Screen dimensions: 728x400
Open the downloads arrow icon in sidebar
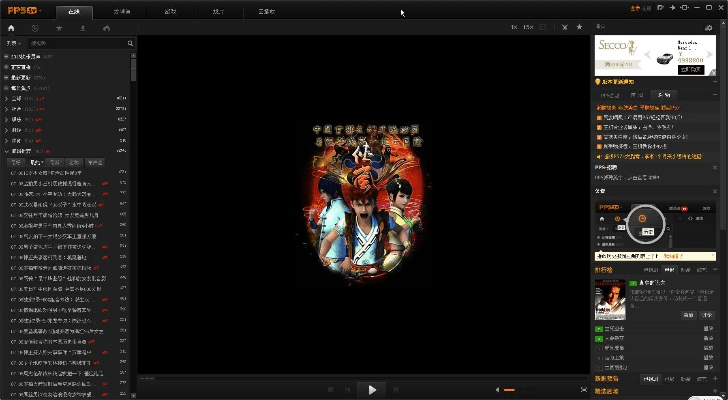(83, 28)
